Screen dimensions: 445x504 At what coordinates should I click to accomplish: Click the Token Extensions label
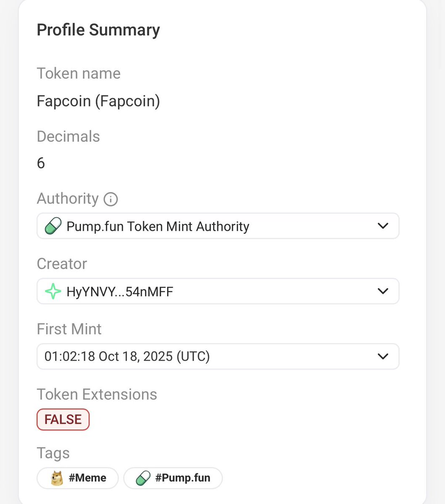coord(97,394)
